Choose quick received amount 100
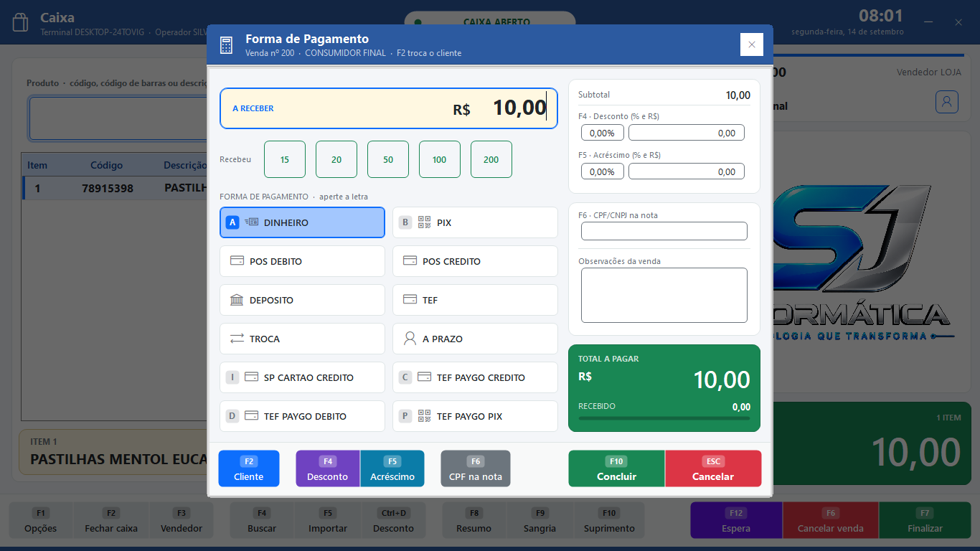 point(440,159)
